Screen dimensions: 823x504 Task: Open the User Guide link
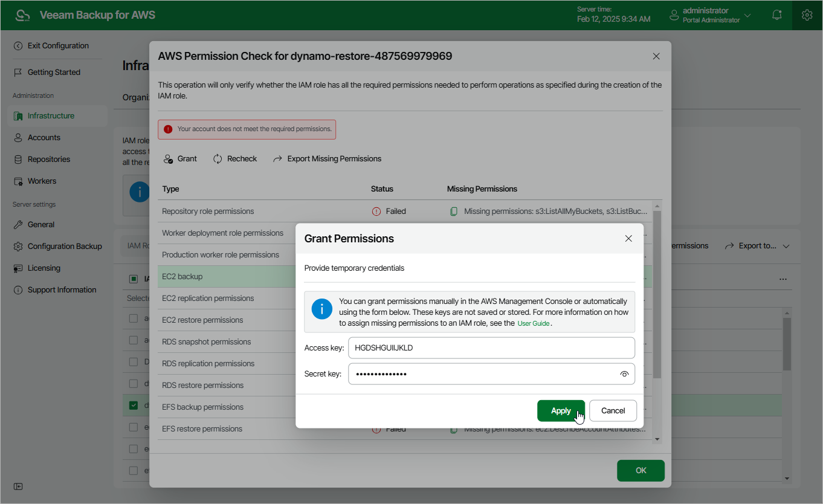click(534, 324)
